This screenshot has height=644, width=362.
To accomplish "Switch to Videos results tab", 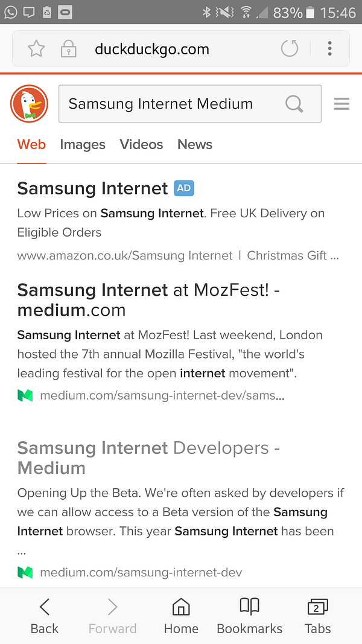I will [141, 145].
